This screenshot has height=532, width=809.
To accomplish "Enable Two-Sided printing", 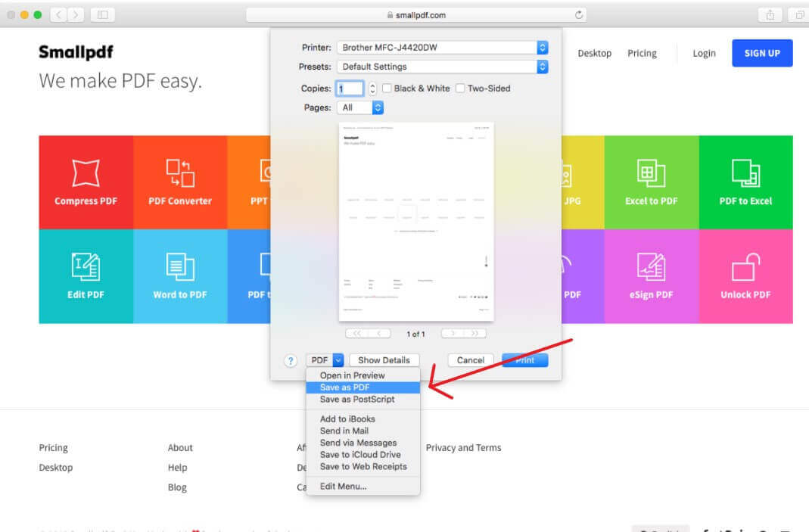I will coord(460,88).
